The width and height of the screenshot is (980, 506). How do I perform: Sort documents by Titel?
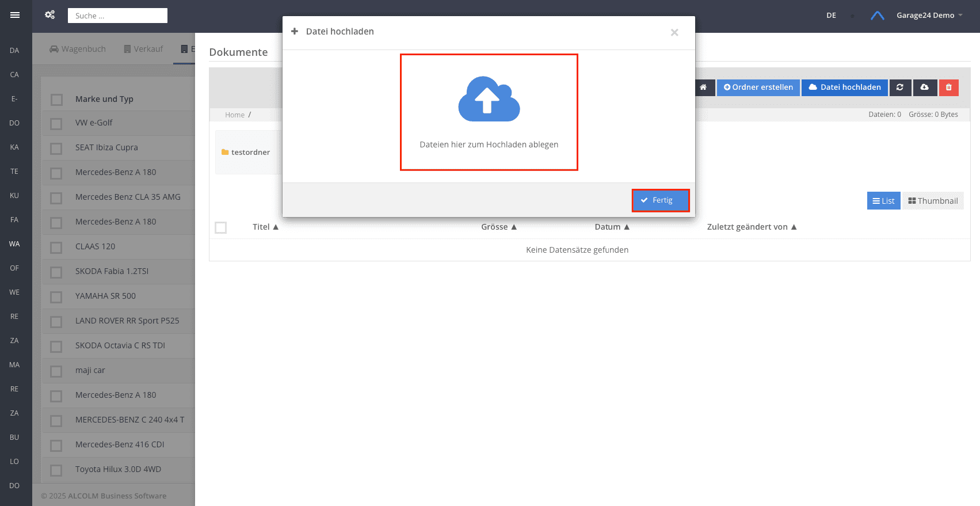click(265, 227)
